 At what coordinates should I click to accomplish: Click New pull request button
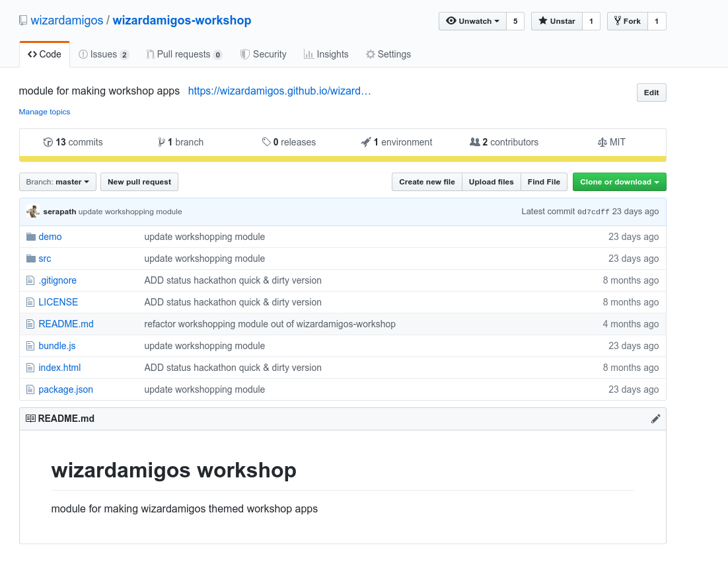click(x=139, y=182)
